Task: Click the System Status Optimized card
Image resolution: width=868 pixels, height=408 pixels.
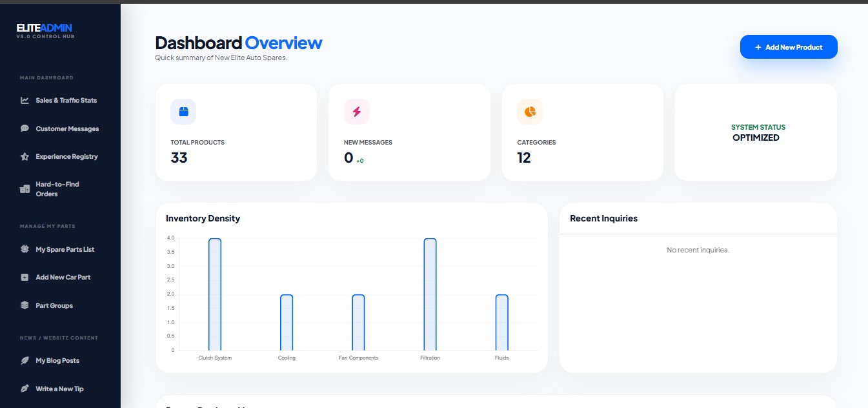Action: [x=756, y=132]
